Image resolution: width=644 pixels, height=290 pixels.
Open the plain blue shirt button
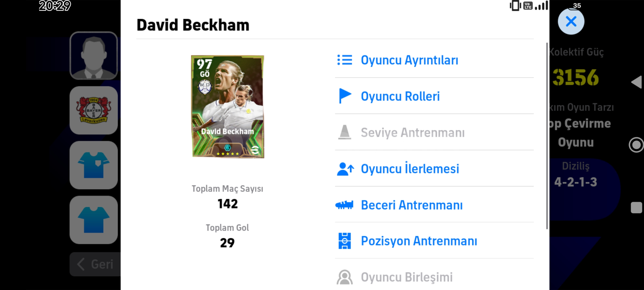(94, 220)
